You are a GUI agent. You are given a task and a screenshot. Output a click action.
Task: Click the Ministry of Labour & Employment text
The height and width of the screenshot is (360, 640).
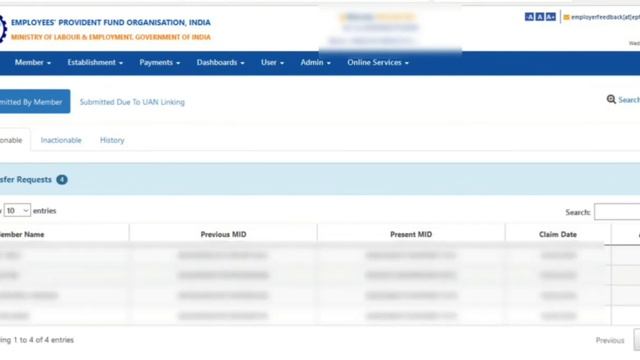(111, 37)
